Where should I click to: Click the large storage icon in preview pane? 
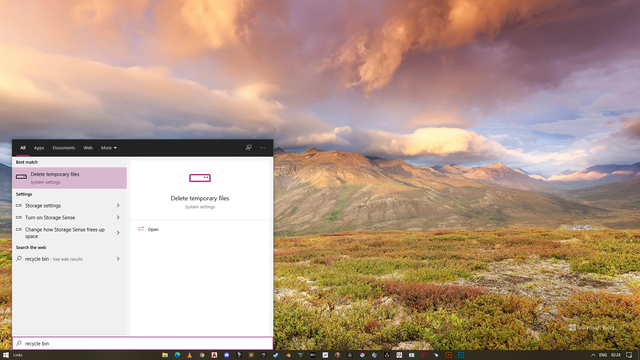click(x=200, y=178)
